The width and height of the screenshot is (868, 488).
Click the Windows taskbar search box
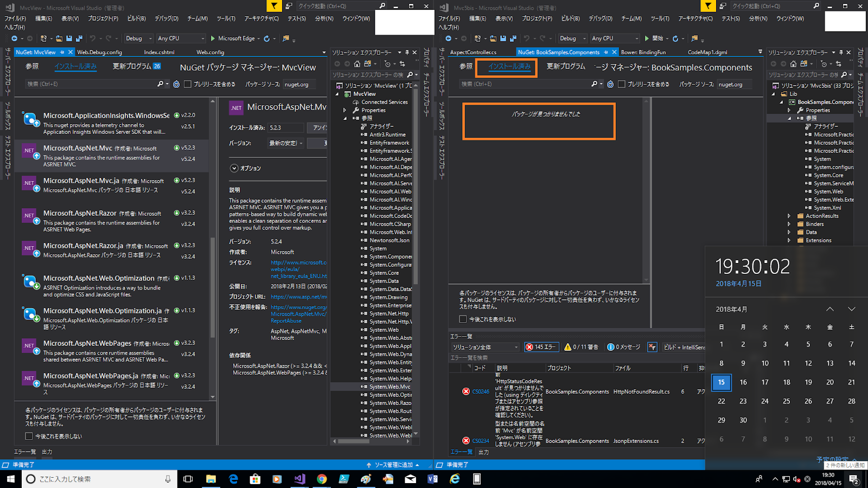99,479
